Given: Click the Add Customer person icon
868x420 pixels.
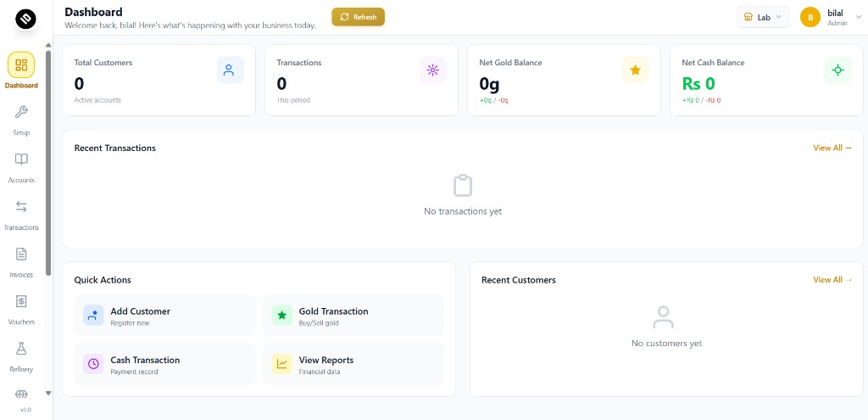Looking at the screenshot, I should point(93,316).
